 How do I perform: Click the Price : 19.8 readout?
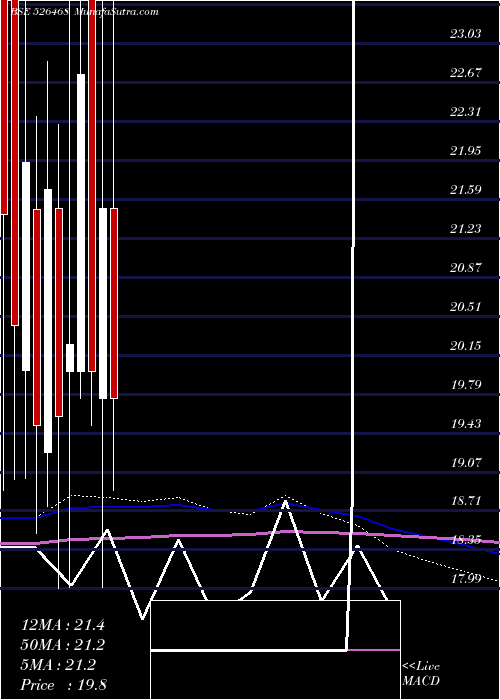[x=64, y=685]
